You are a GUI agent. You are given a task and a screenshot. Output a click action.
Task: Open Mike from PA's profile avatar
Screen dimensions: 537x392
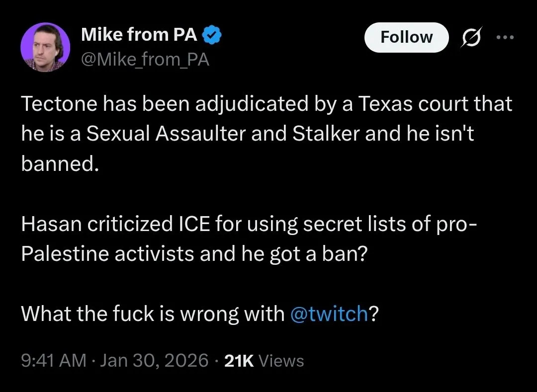click(x=45, y=47)
